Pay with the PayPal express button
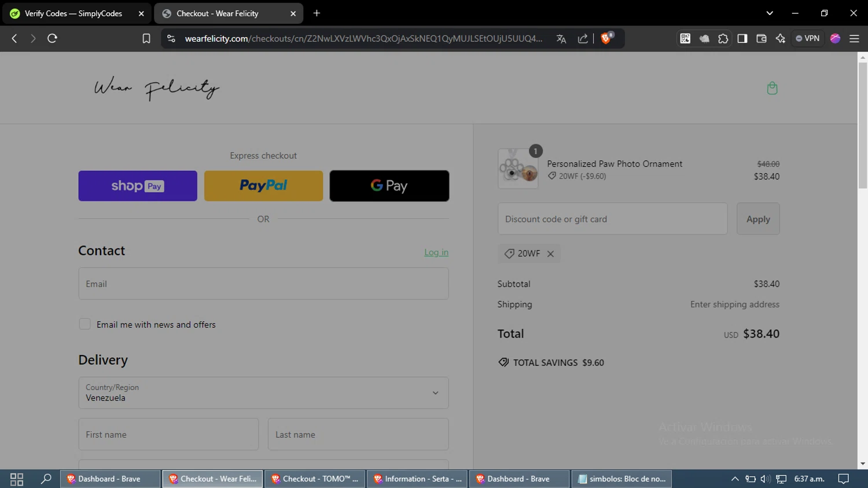 [263, 186]
